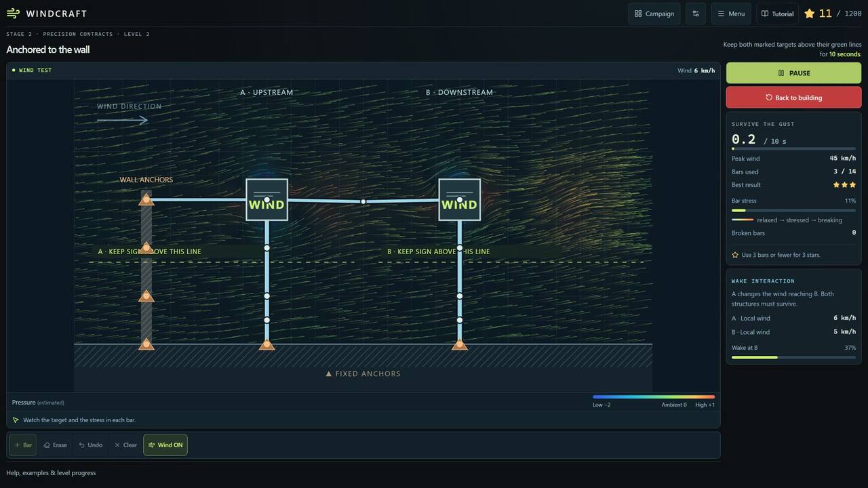868x488 pixels.
Task: Open the settings sliders icon button
Action: (696, 14)
